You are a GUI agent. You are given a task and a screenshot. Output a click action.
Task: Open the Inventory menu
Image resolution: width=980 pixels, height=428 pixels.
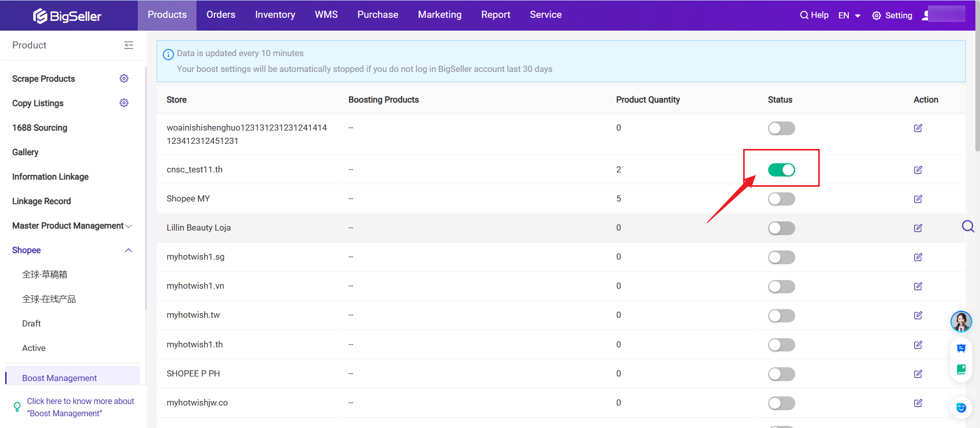(x=275, y=15)
